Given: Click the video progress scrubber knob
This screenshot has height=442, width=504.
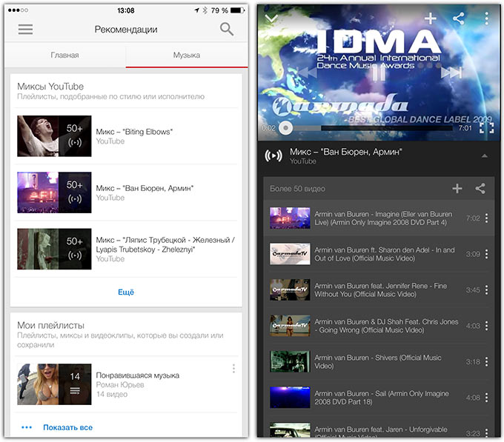Looking at the screenshot, I should click(285, 128).
